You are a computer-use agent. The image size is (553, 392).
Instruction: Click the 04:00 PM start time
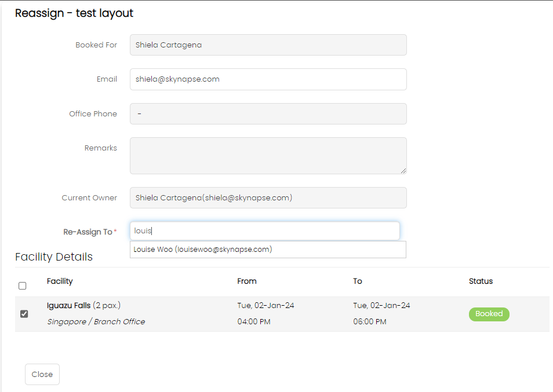[254, 322]
